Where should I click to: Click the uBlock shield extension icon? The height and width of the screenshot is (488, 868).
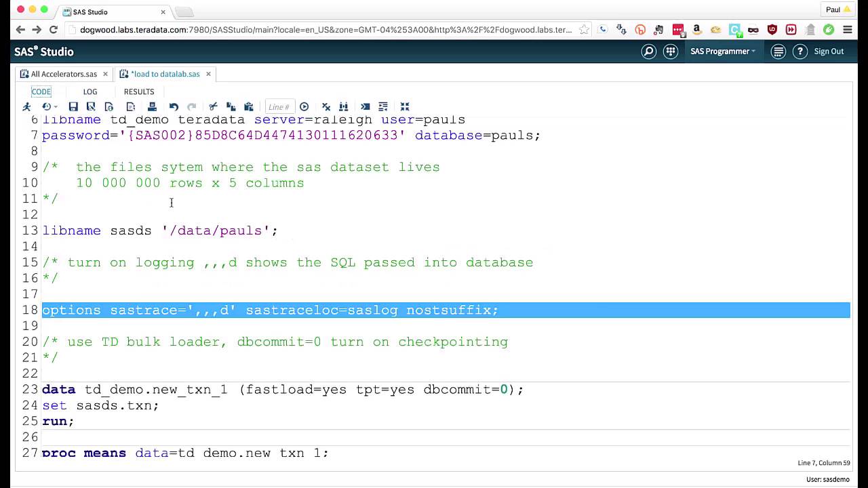[772, 30]
